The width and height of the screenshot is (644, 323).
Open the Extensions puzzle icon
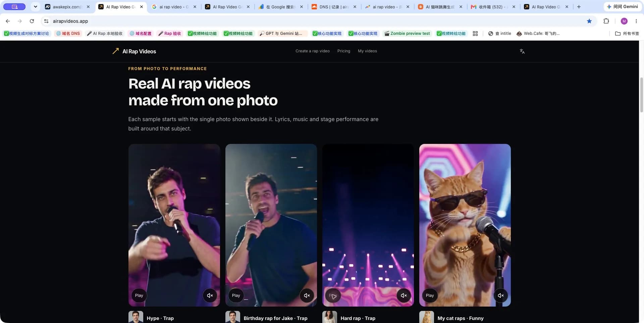pyautogui.click(x=606, y=21)
